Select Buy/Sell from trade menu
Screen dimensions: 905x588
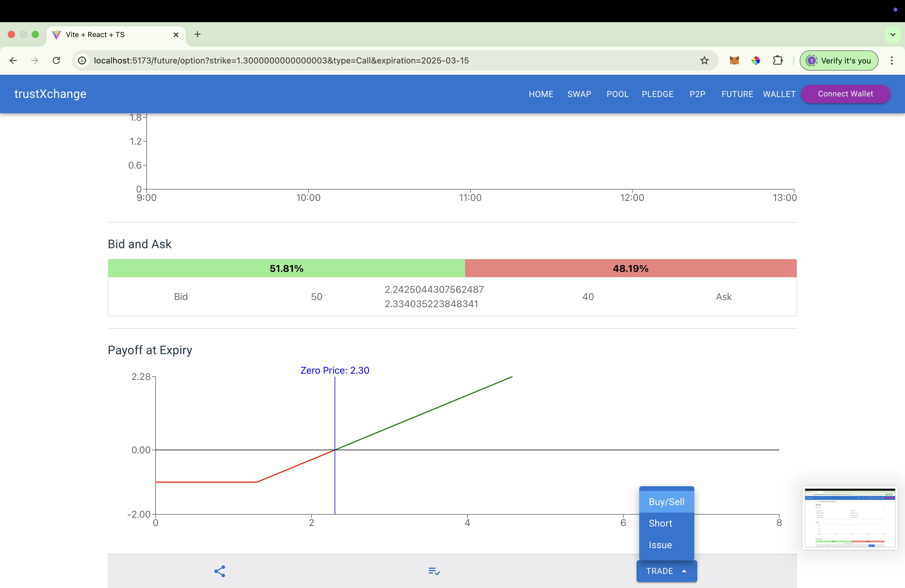(666, 502)
